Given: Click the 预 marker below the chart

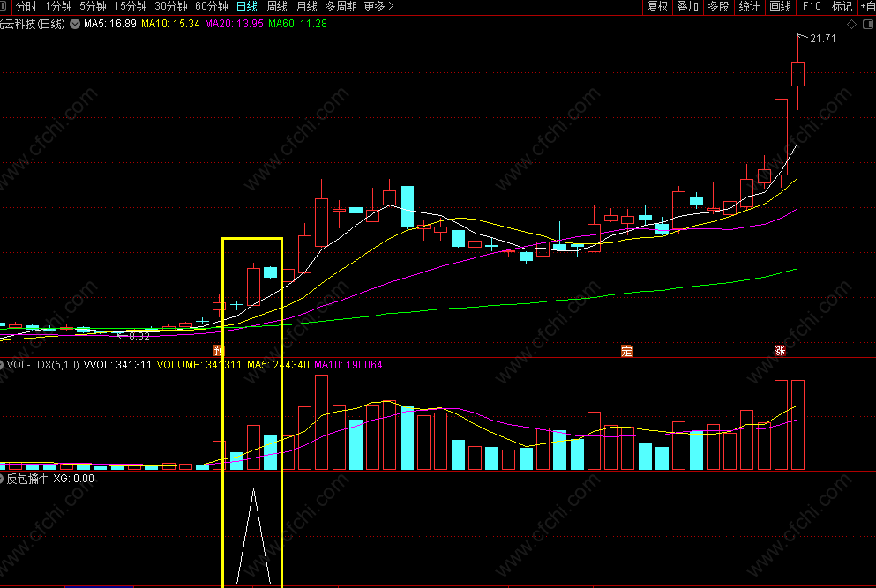Looking at the screenshot, I should click(x=219, y=351).
